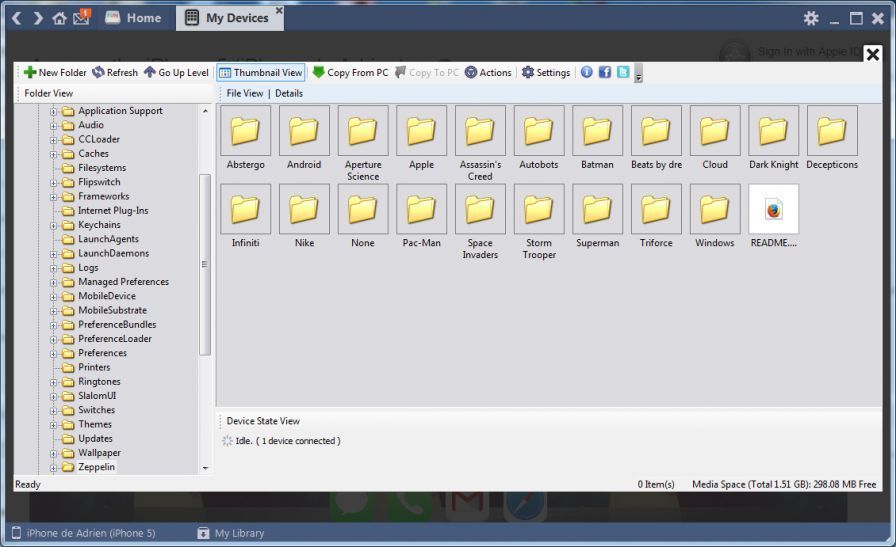The height and width of the screenshot is (547, 896).
Task: Expand the Wallpaper tree folder
Action: 54,453
